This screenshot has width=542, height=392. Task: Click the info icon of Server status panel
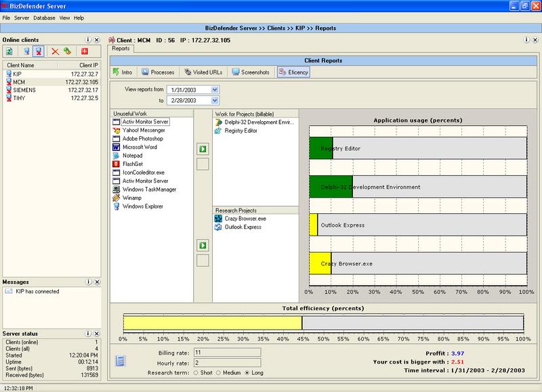(x=88, y=333)
